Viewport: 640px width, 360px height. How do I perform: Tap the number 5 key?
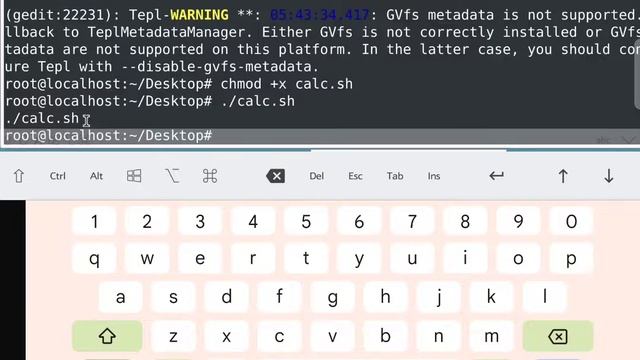coord(306,222)
